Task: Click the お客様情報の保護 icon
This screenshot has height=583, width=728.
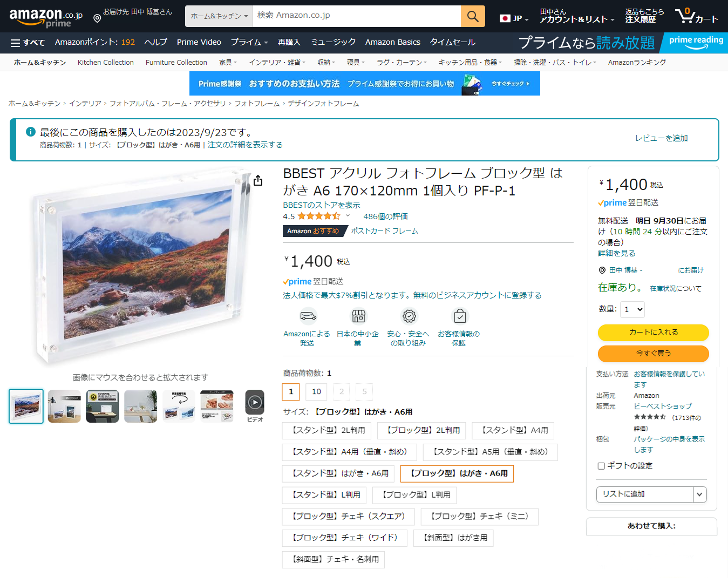Action: 459,316
